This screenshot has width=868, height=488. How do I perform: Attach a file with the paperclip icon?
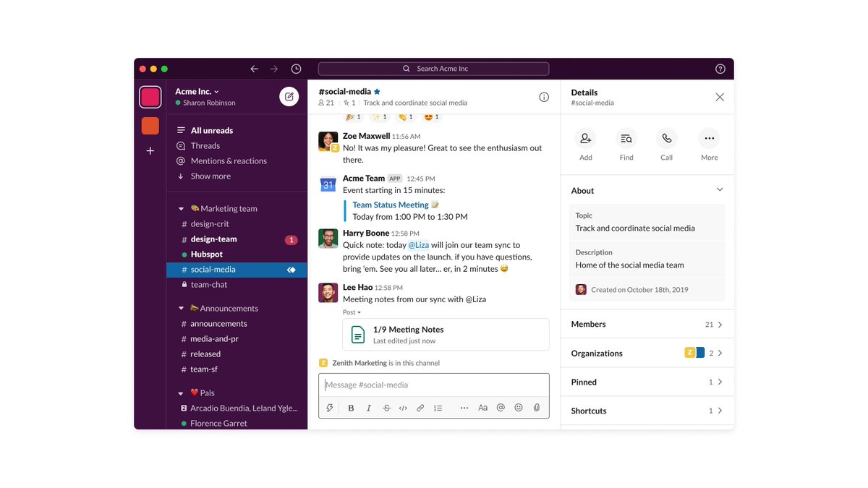click(x=536, y=407)
